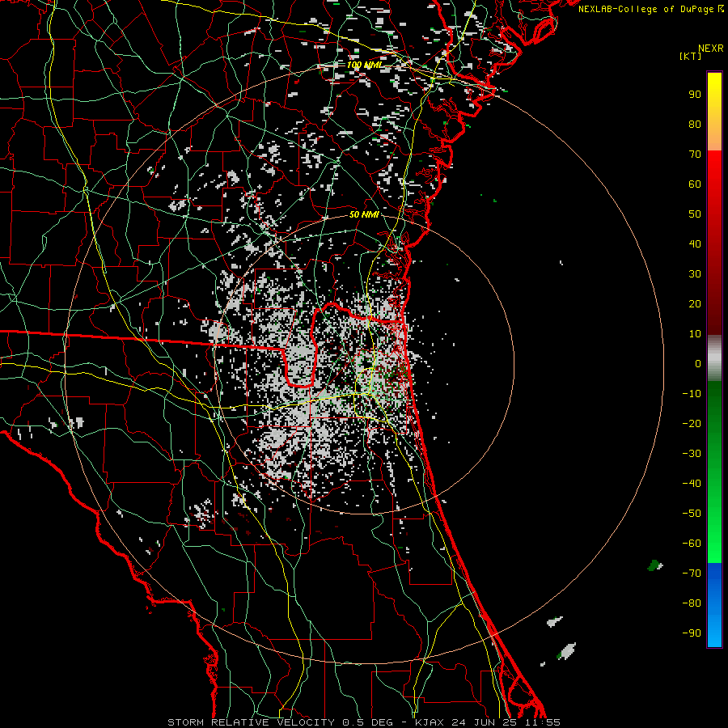Screen dimensions: 728x728
Task: Click the 70 value on velocity scale
Action: pos(695,154)
